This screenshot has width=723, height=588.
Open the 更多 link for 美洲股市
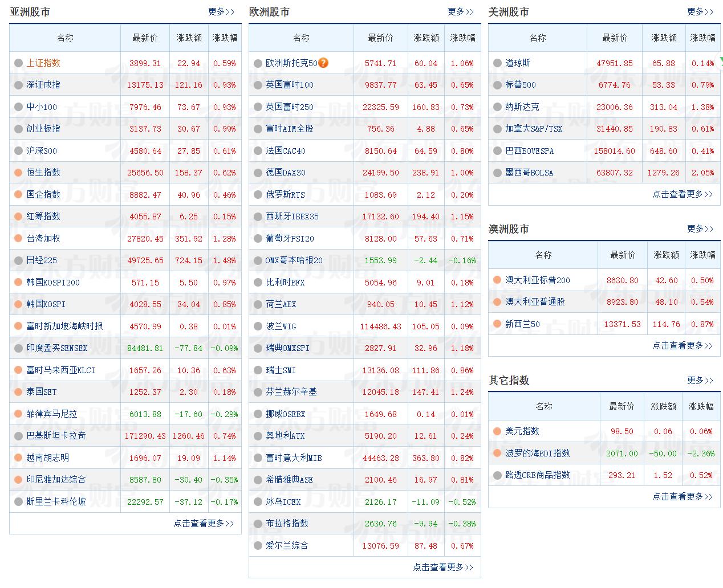(x=700, y=11)
